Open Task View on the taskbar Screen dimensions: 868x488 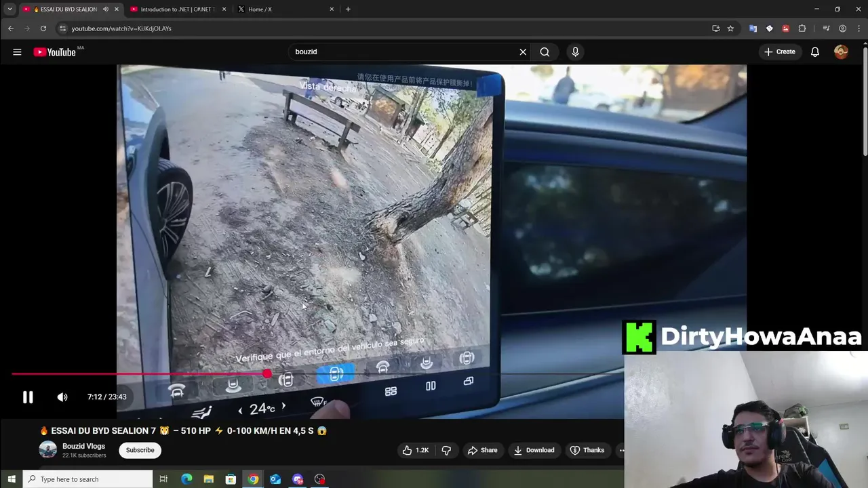point(163,479)
